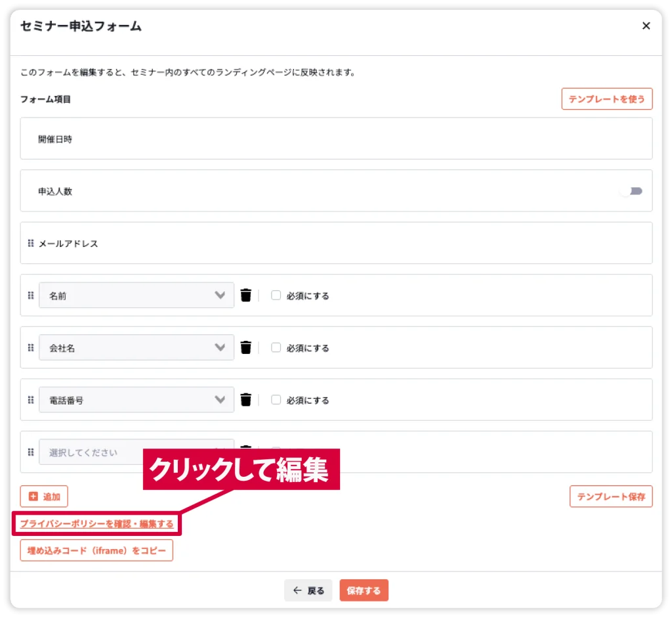This screenshot has height=618, width=672.
Task: Click 埋め込みコード（iframe）をコピー button
Action: [x=96, y=551]
